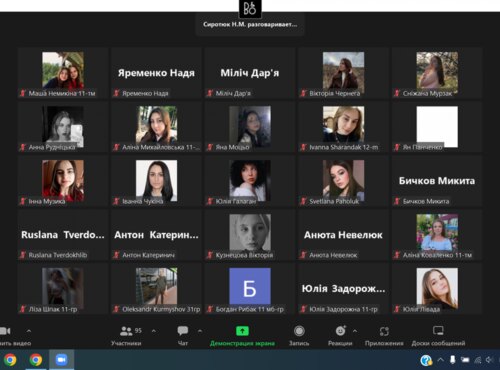
Task: Open the Чат chat panel
Action: [183, 336]
